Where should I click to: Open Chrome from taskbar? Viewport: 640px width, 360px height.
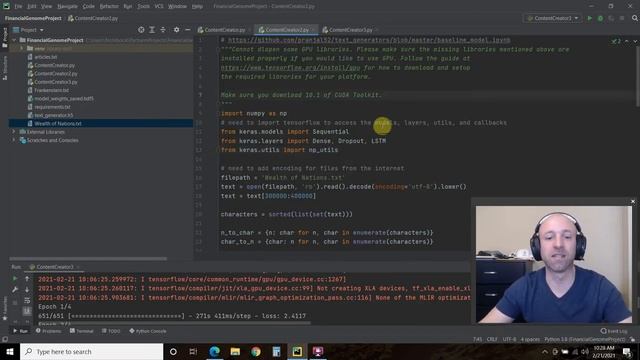(x=256, y=351)
